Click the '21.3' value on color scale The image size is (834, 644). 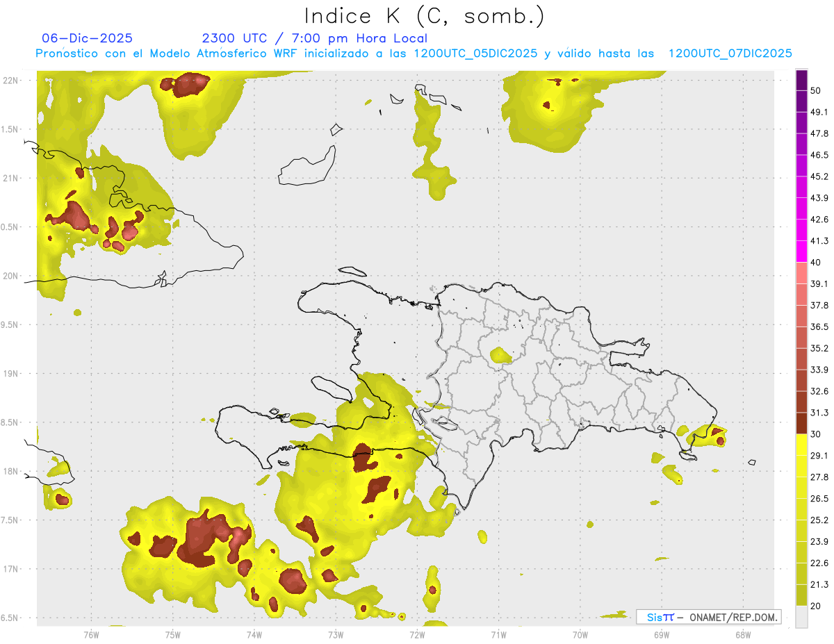[x=819, y=585]
